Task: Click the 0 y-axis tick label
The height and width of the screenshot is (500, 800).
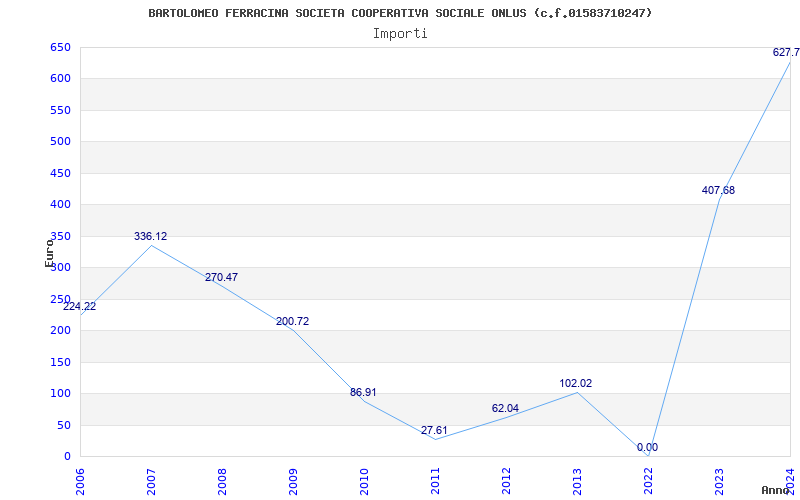Action: tap(67, 456)
